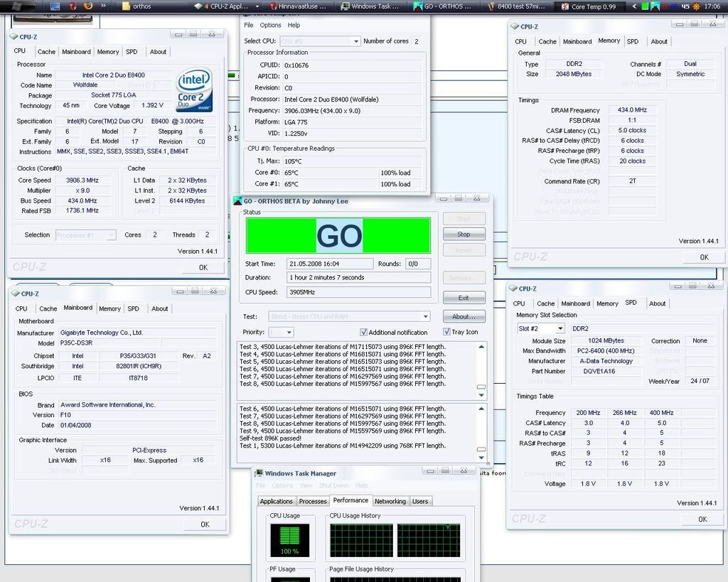Launch Firefox from the quick launch bar
Image resolution: width=728 pixels, height=582 pixels.
click(x=88, y=6)
